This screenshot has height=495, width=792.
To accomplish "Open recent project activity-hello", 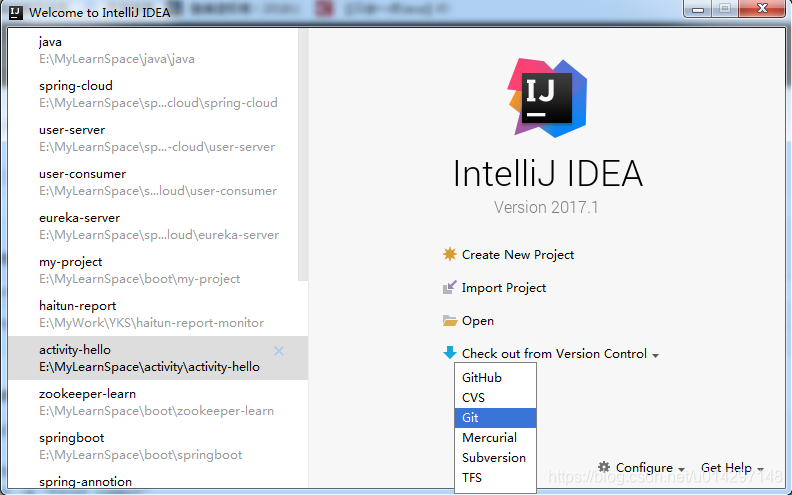I will pos(158,358).
